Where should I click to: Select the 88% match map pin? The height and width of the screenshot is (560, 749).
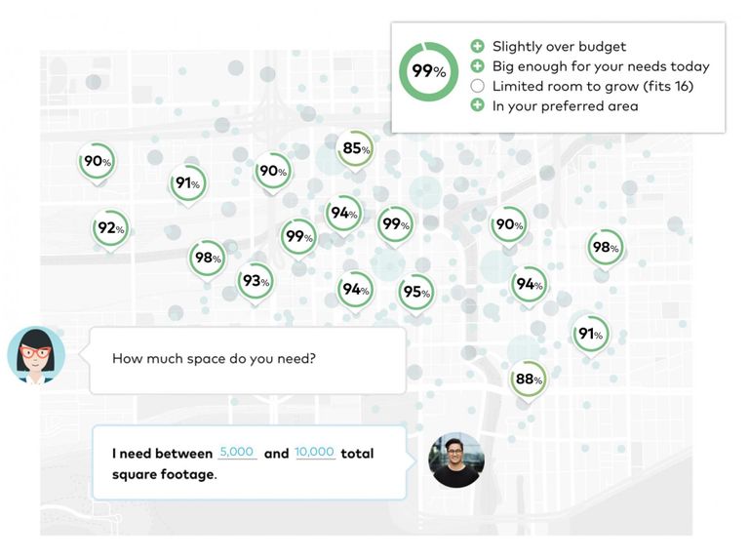tap(529, 380)
